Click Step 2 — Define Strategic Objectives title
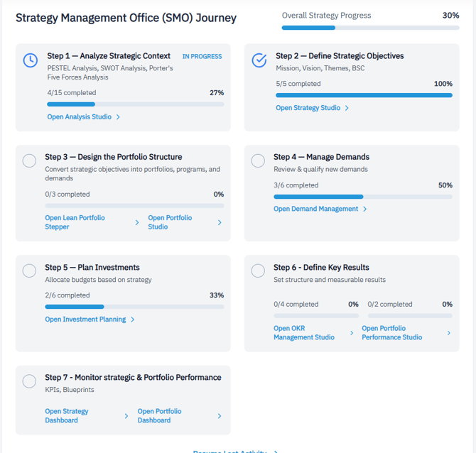Viewport: 476px width, 453px height. 340,56
